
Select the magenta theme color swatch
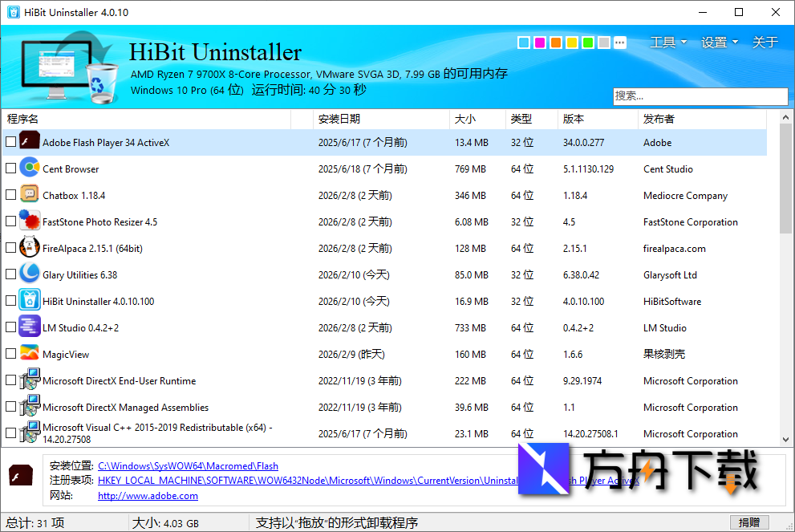(539, 42)
